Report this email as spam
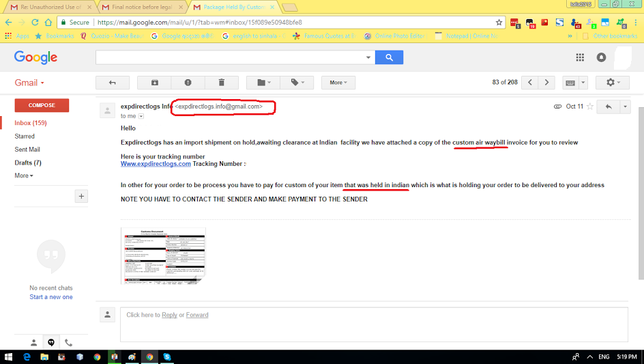Image resolution: width=644 pixels, height=364 pixels. coord(188,83)
